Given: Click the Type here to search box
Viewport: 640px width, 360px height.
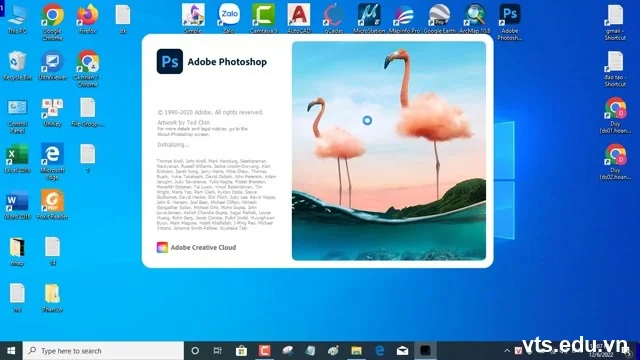Looking at the screenshot, I should tap(103, 351).
